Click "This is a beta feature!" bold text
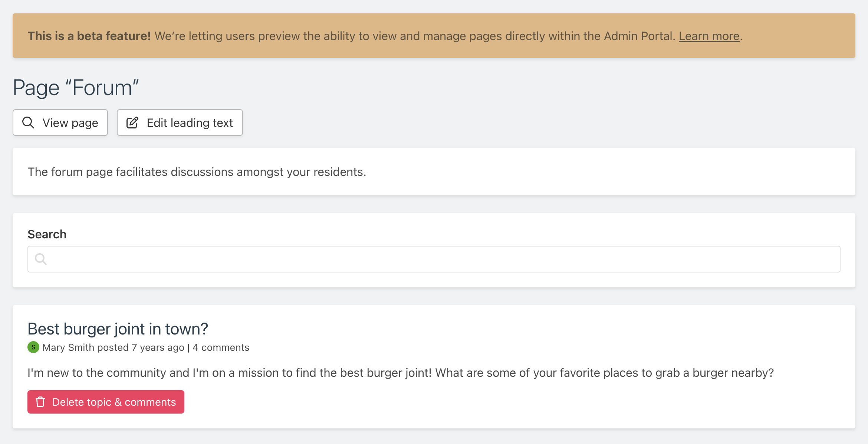868x444 pixels. (89, 36)
